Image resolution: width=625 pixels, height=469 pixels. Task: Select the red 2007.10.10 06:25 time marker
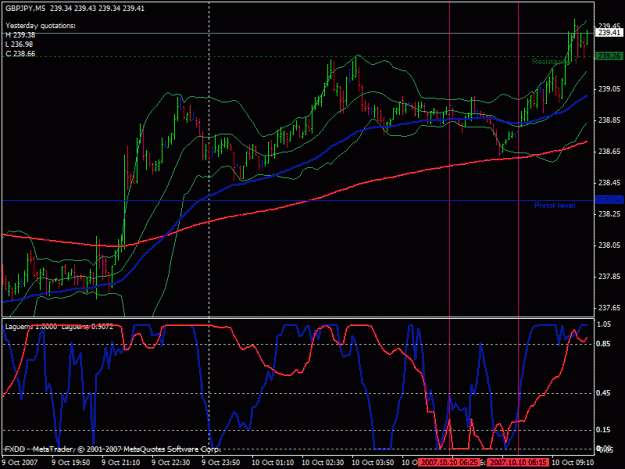[x=450, y=462]
